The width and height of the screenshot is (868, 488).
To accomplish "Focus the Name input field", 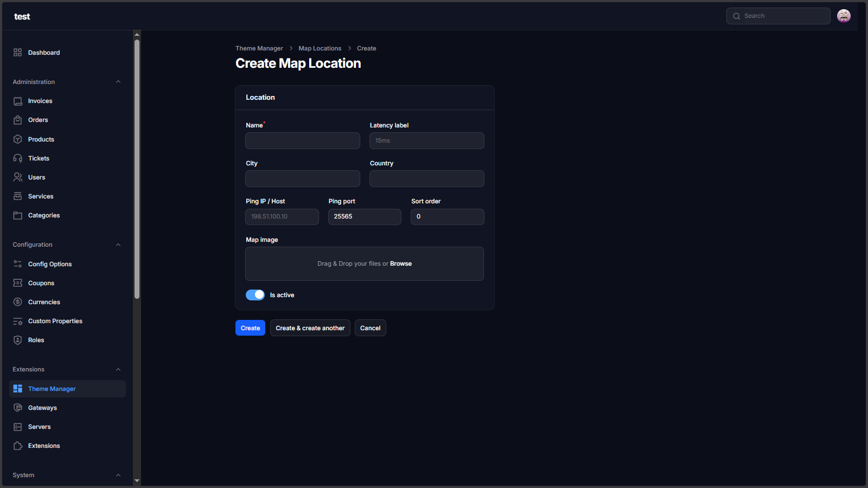I will 303,141.
